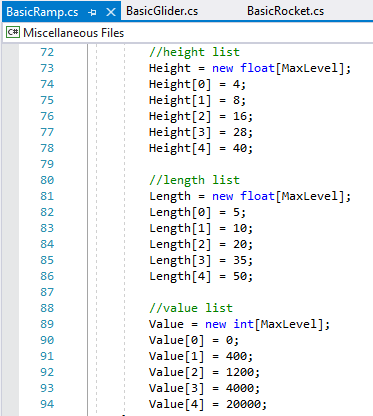The image size is (373, 416).
Task: Click the //length list comment
Action: tap(194, 180)
